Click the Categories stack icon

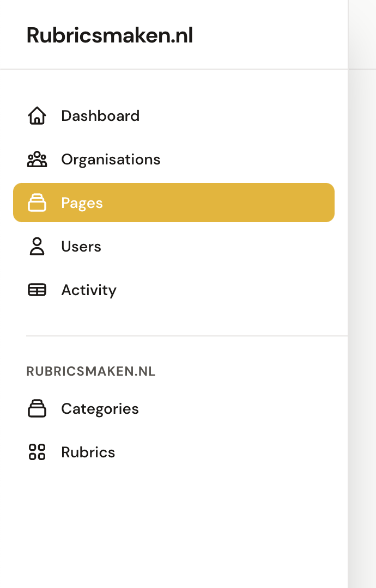point(37,408)
